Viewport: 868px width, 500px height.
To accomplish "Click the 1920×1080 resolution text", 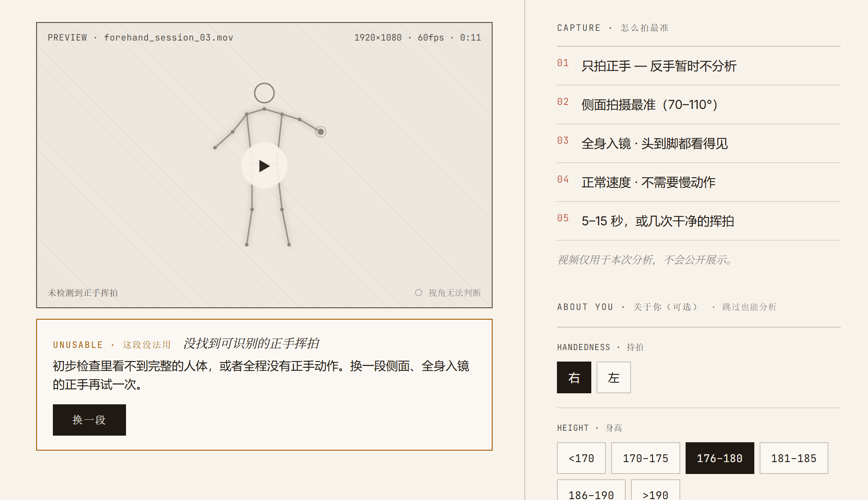I will pos(378,37).
